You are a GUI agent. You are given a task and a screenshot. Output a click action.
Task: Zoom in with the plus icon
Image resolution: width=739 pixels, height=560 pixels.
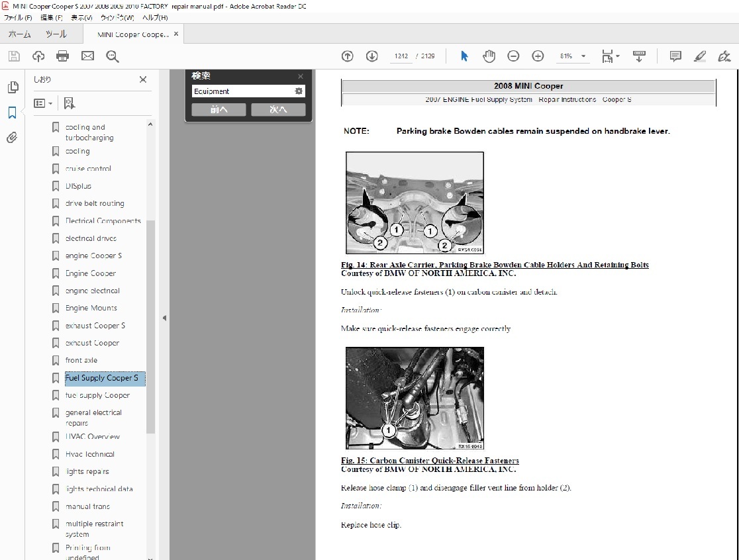coord(538,56)
